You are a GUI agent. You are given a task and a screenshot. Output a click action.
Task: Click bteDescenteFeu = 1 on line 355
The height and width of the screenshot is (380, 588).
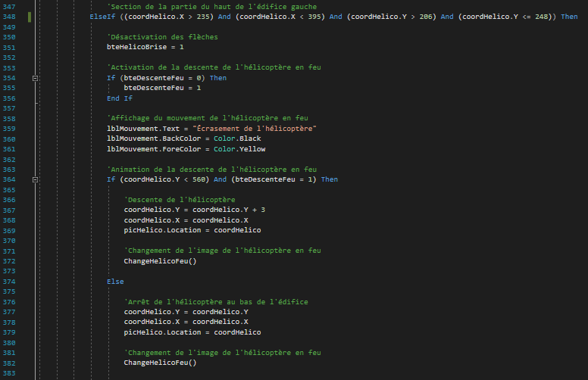[x=162, y=88]
